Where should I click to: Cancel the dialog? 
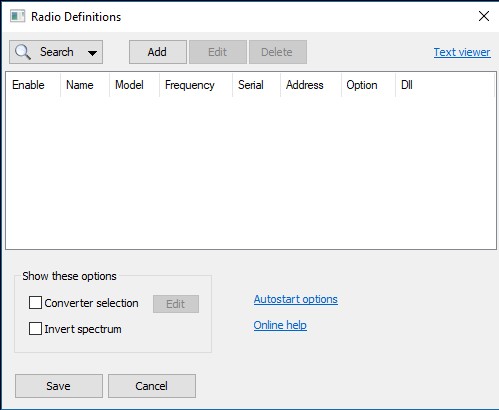(152, 386)
